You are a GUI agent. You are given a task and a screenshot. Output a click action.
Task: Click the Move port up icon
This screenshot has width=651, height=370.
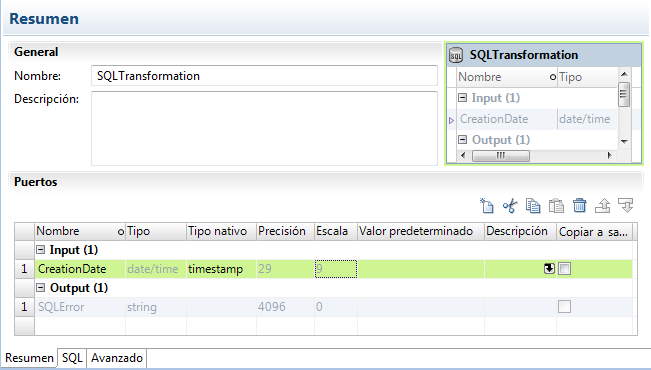click(602, 206)
